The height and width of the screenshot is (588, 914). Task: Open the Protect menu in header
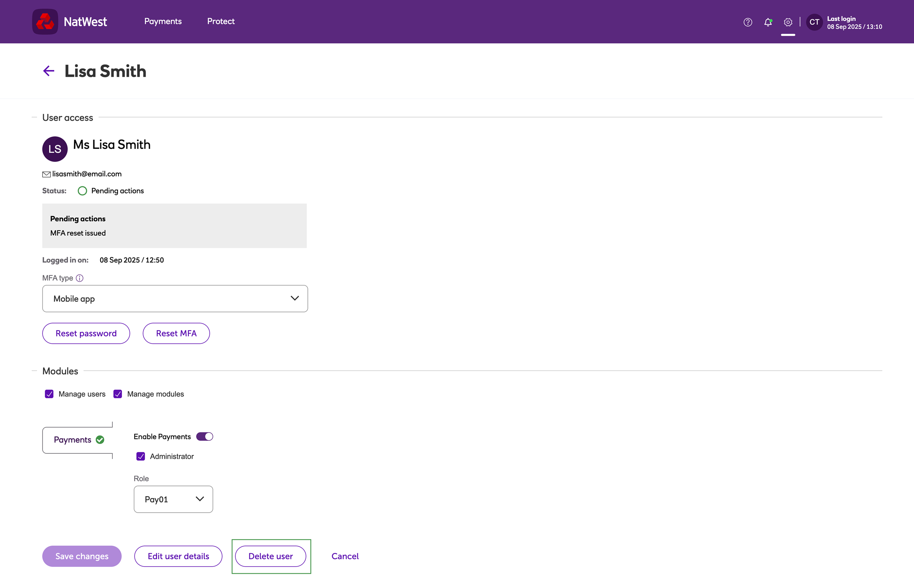pos(221,21)
